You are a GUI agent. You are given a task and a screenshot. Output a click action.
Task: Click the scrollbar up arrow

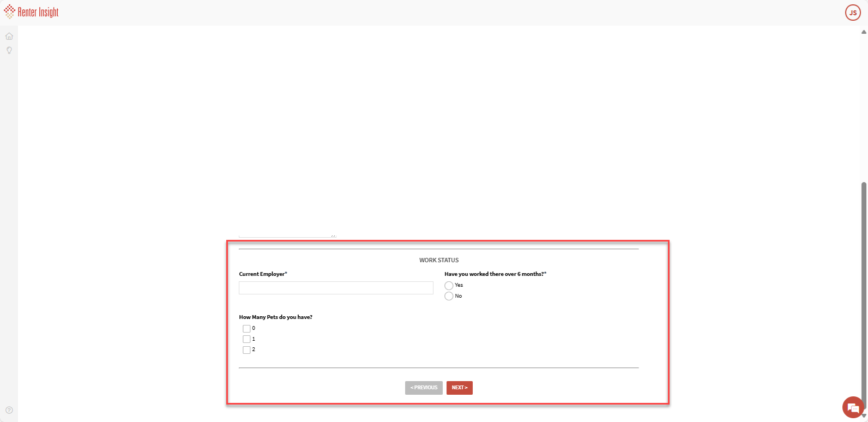click(864, 32)
